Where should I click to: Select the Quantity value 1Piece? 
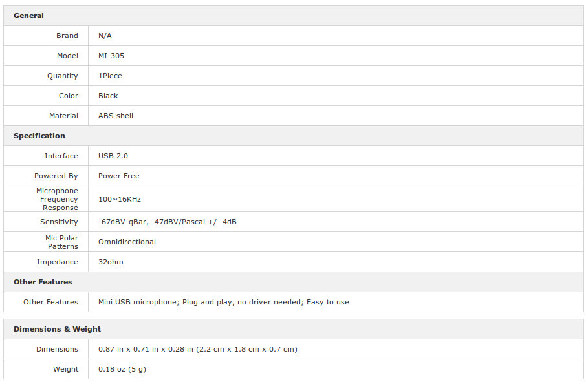[x=110, y=76]
